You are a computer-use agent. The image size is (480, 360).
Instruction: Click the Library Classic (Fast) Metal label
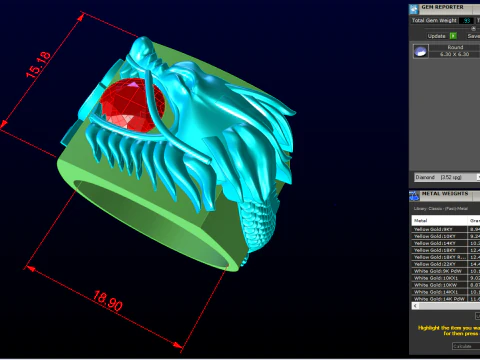point(440,209)
